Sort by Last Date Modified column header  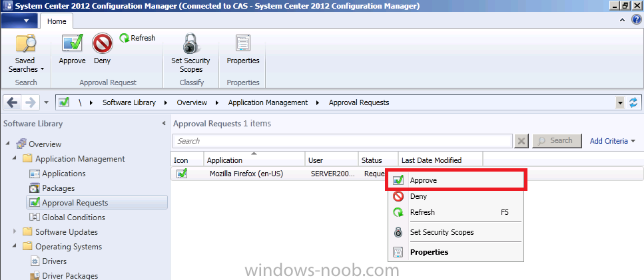[440, 160]
